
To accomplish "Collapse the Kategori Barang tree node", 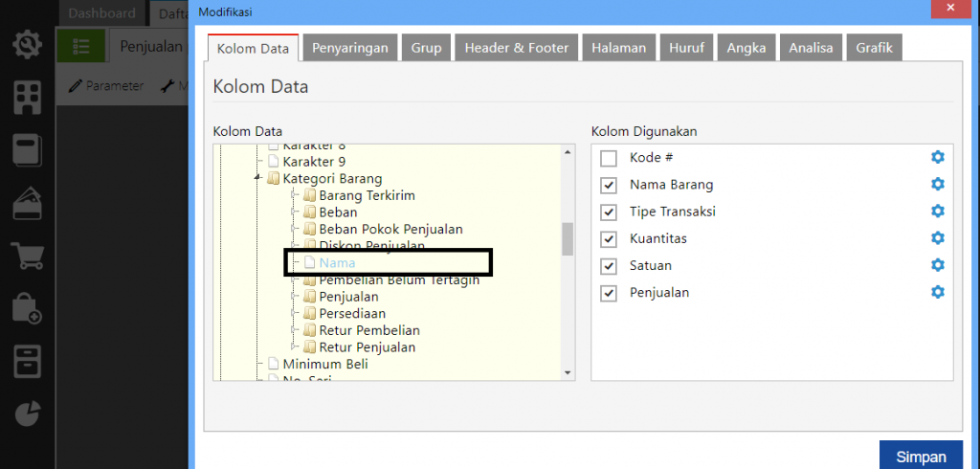I will (x=257, y=179).
